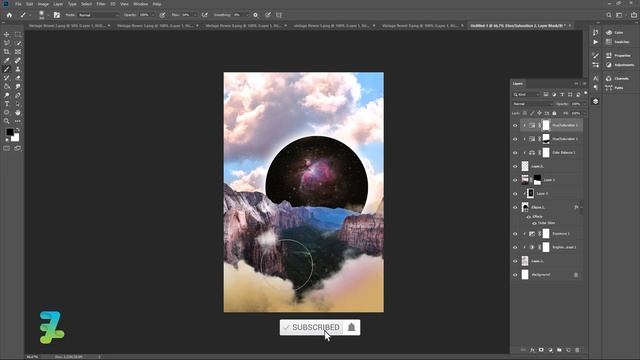The image size is (640, 360).
Task: Click the Home icon in options bar
Action: pos(9,15)
